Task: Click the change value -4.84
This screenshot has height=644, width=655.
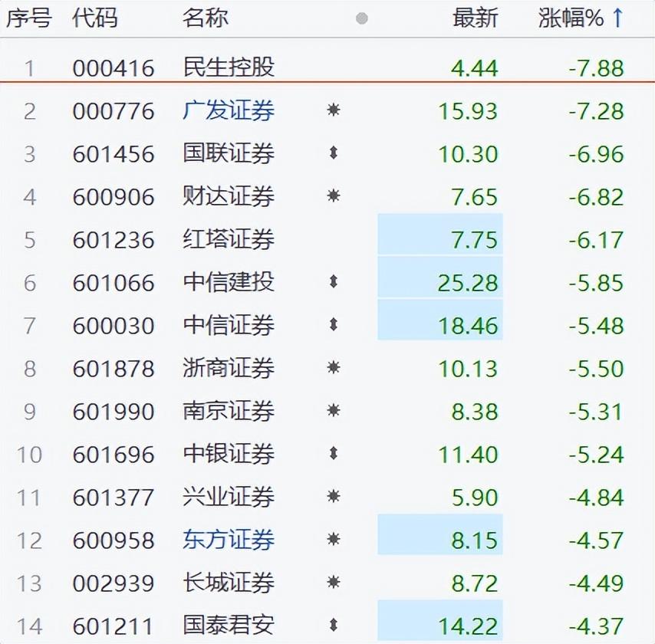Action: click(x=597, y=498)
